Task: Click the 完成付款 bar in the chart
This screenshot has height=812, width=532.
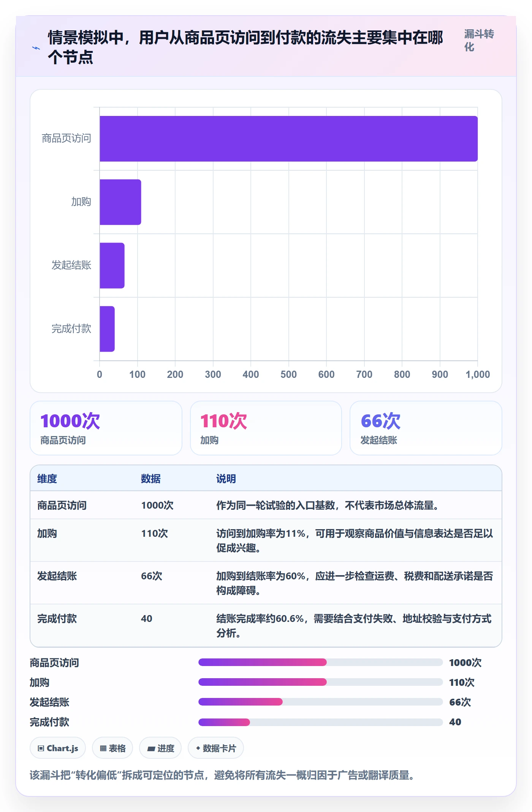Action: (x=107, y=329)
